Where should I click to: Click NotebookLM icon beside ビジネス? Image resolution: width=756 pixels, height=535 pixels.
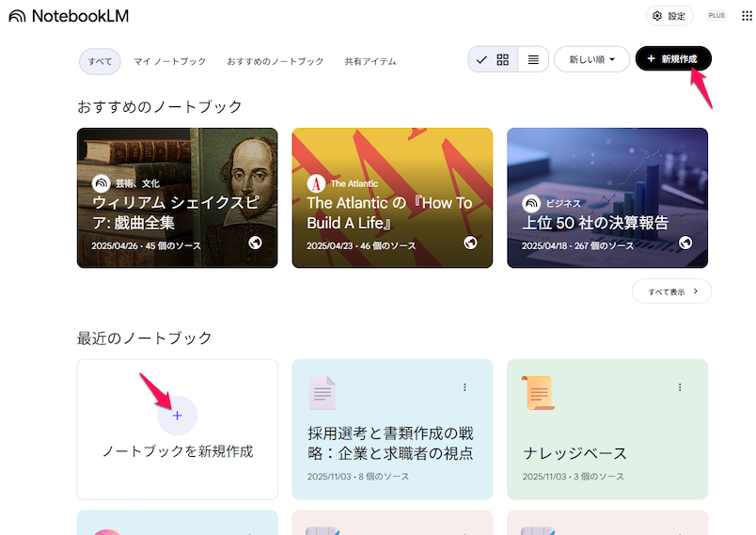pyautogui.click(x=531, y=203)
